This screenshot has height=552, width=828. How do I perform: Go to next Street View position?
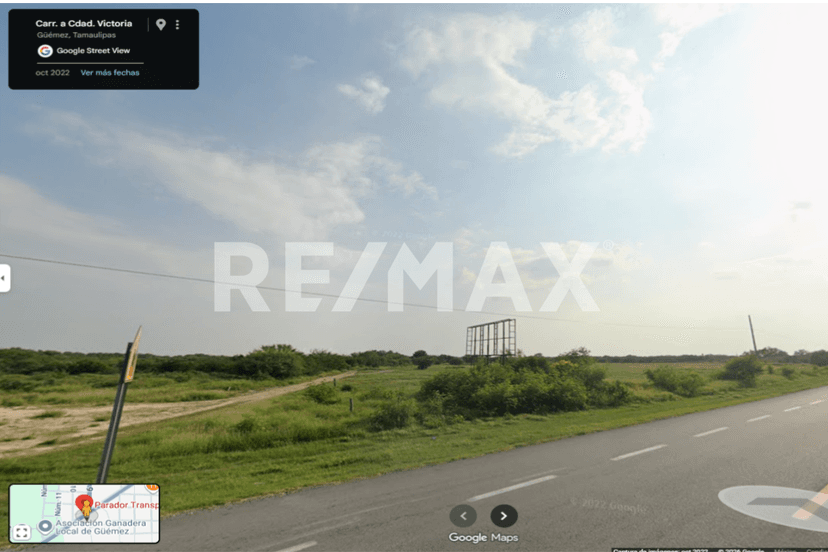click(504, 516)
